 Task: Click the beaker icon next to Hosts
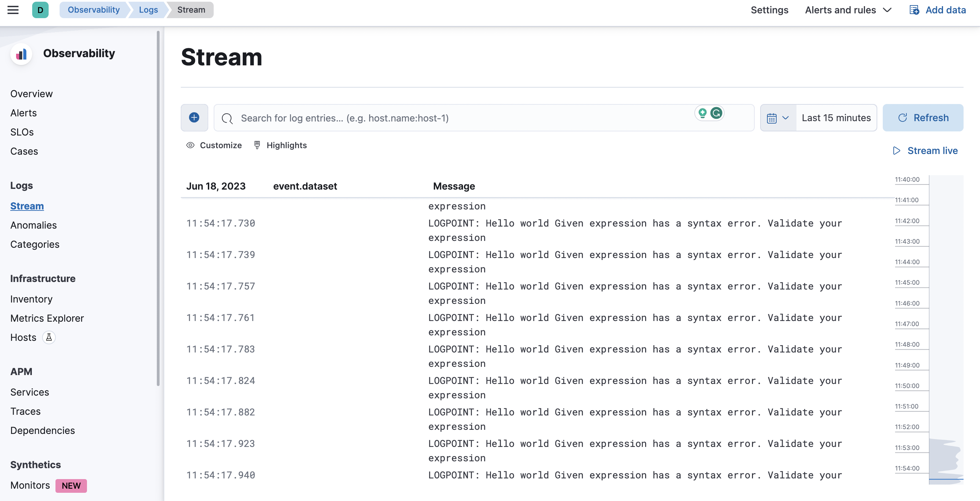click(49, 337)
